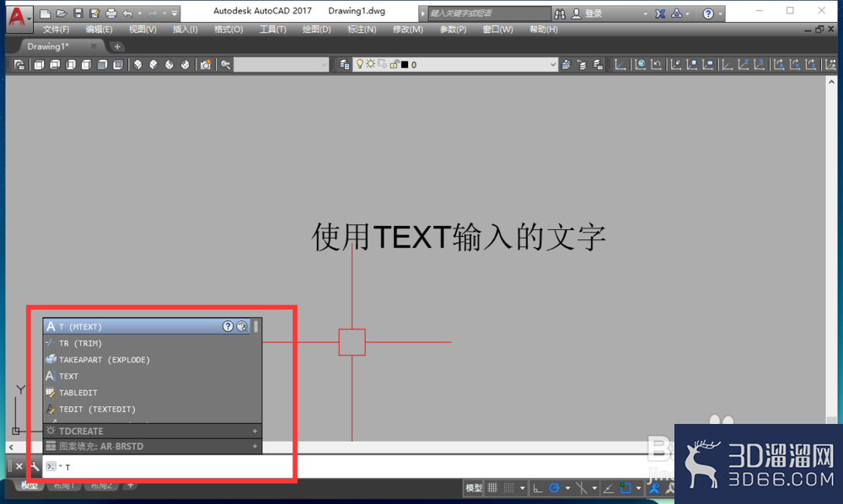
Task: Click the Redo arrow icon
Action: [x=153, y=13]
